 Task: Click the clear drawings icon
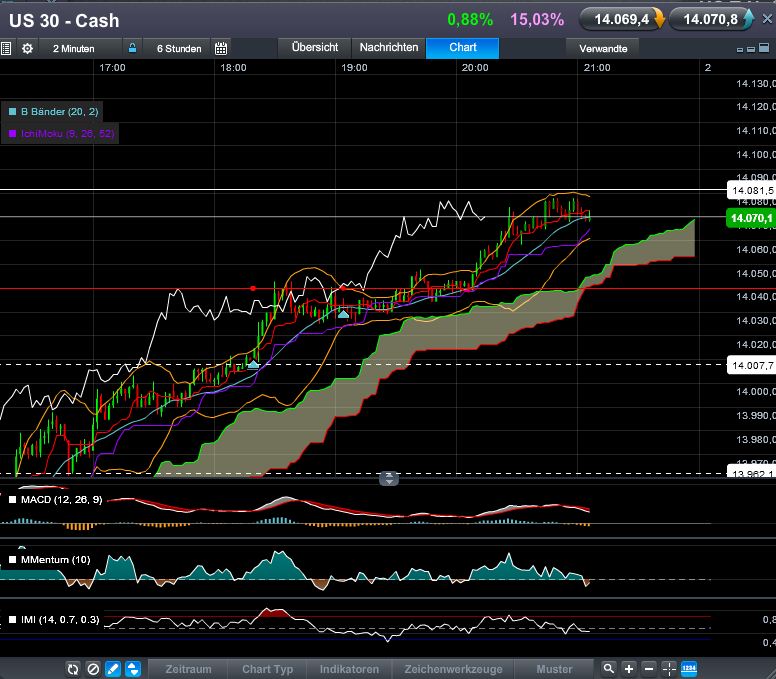(93, 669)
